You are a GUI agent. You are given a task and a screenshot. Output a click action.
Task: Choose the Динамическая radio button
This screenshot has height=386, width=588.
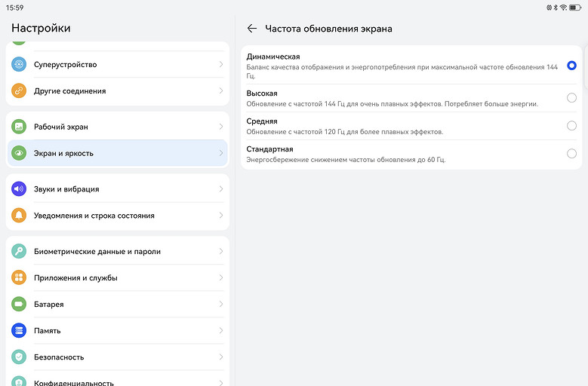coord(571,66)
